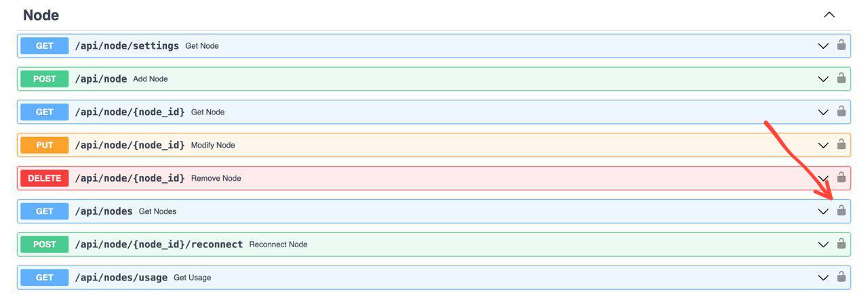Click the Node section heading

tap(41, 15)
